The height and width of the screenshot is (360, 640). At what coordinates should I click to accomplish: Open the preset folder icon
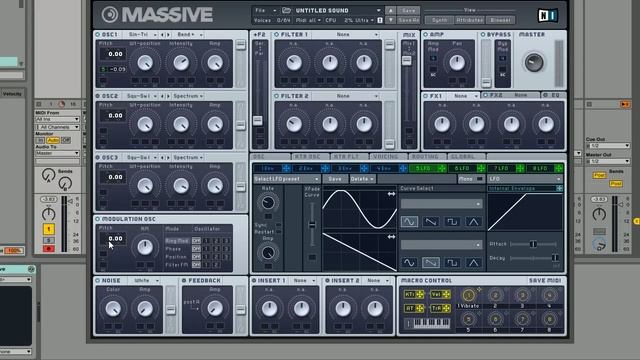click(287, 10)
